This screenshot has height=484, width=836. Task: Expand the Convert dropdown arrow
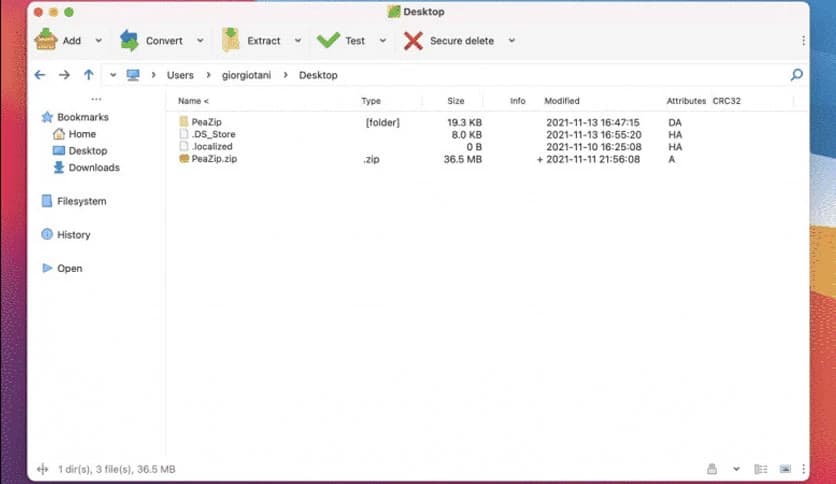200,41
